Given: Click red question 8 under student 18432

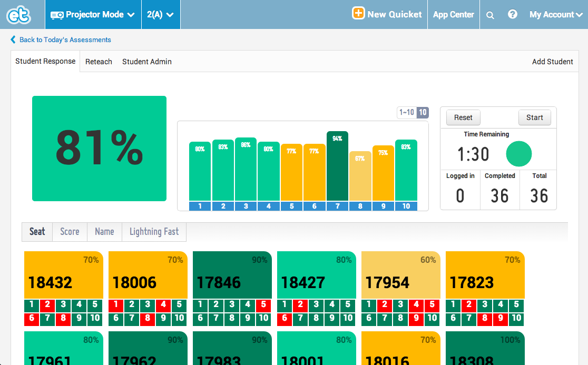Looking at the screenshot, I should point(63,319).
